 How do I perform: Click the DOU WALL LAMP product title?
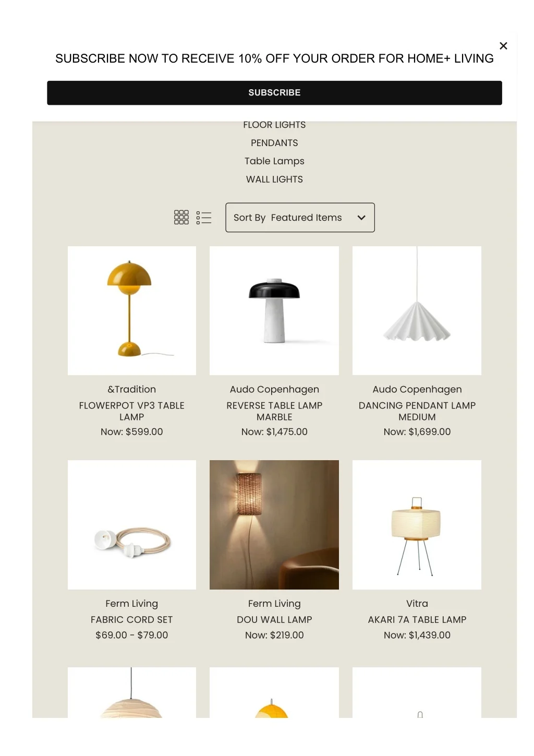tap(274, 620)
